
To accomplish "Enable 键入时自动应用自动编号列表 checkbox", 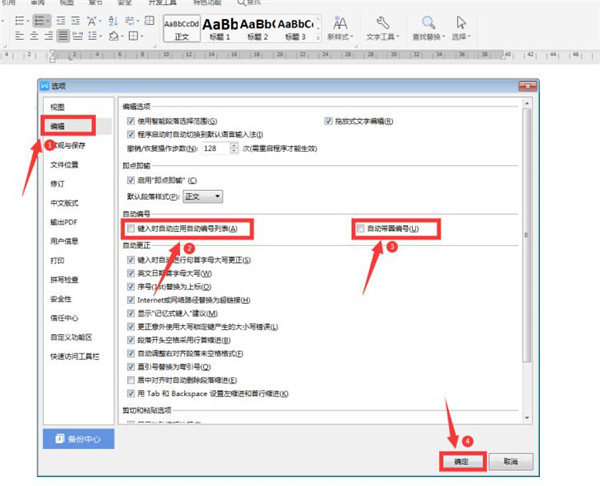I will [132, 231].
